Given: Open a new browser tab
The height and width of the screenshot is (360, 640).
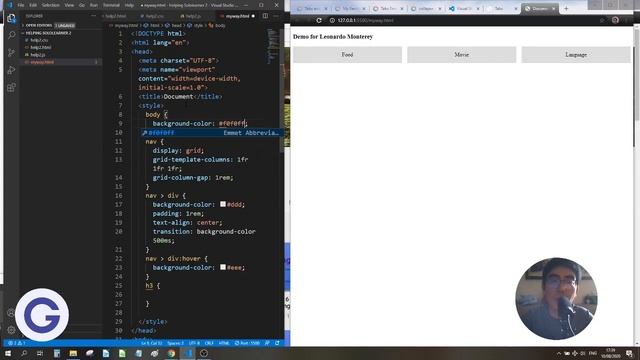Looking at the screenshot, I should tap(566, 8).
